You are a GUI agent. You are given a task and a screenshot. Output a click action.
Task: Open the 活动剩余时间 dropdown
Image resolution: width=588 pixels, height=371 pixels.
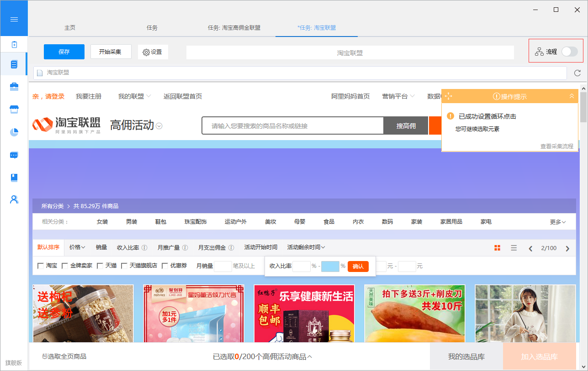[306, 247]
